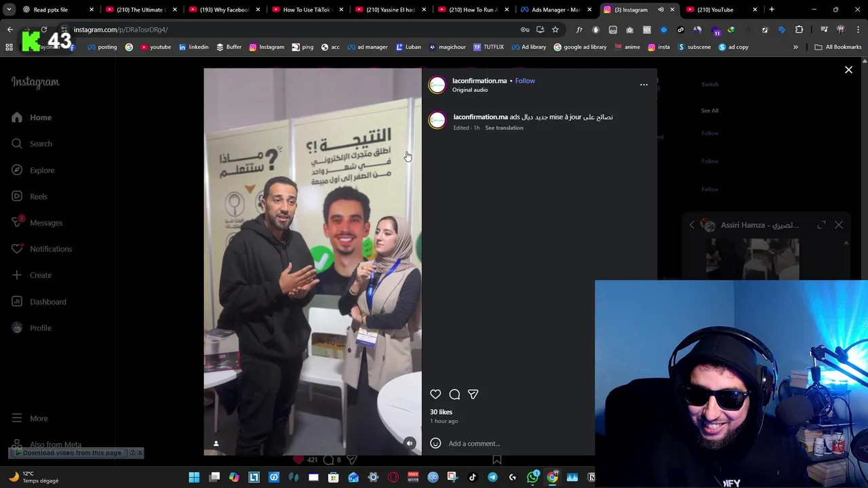Viewport: 868px width, 488px height.
Task: Toggle video sound with the speaker icon
Action: point(409,443)
